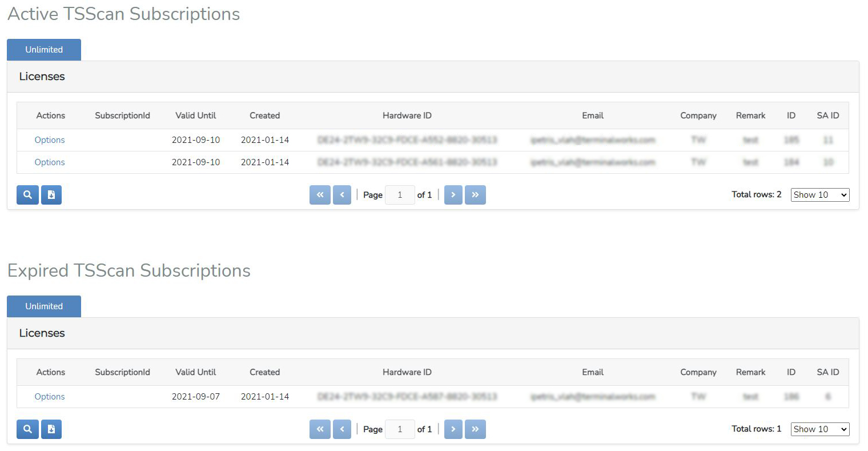Jump to last page of Active licenses

pos(475,195)
